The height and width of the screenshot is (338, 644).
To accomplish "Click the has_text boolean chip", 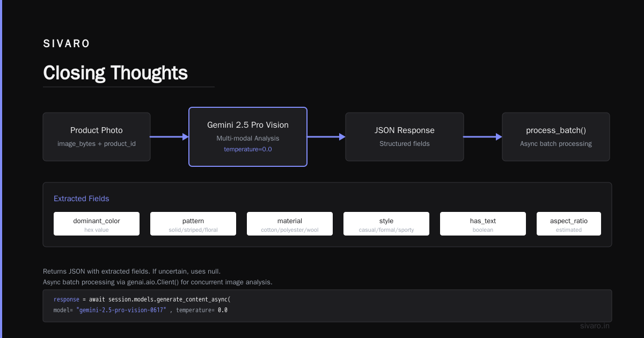I will (483, 224).
